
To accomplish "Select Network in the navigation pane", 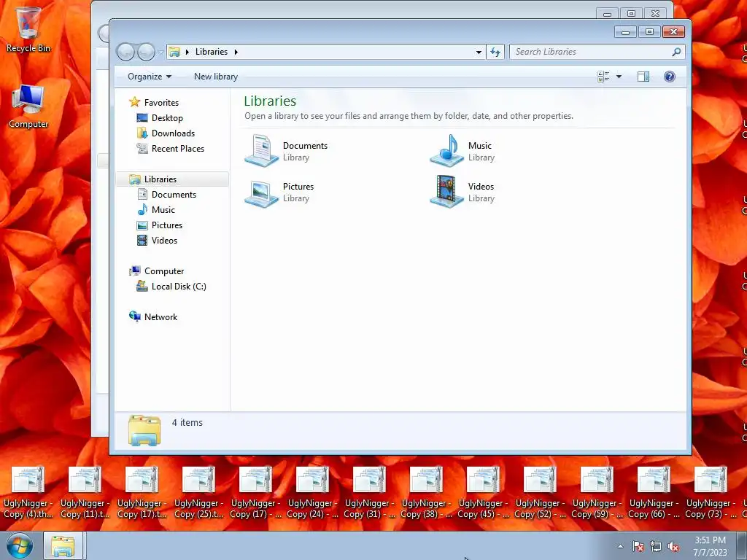I will 160,317.
